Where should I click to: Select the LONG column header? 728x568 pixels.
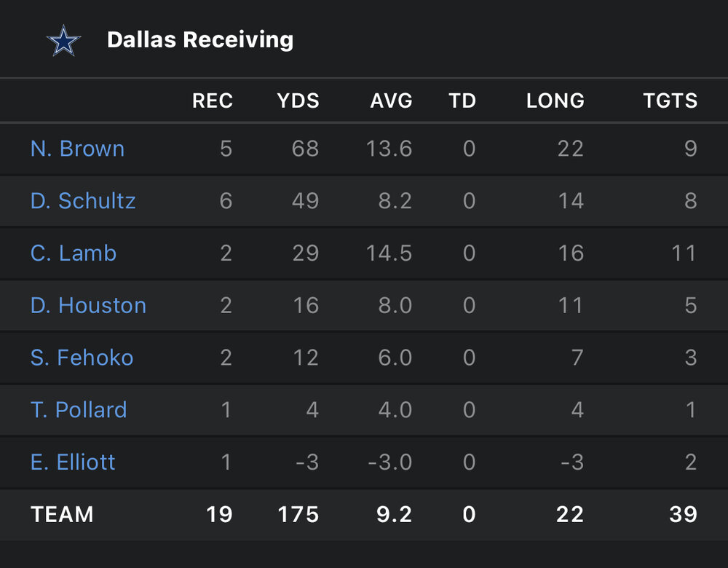click(555, 100)
